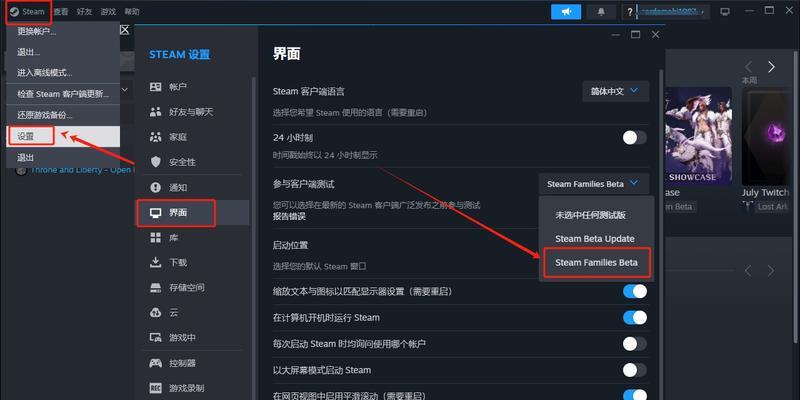Click the 下载 download arrow icon

coord(155,262)
